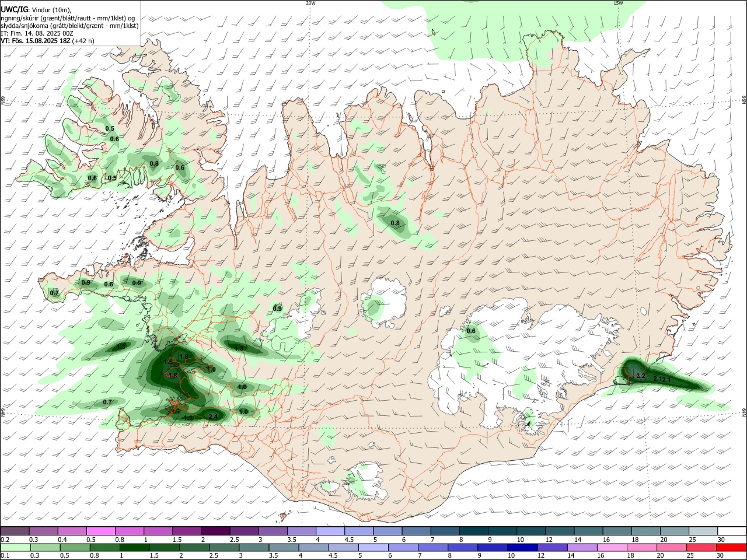Click the 'UWC/IG: Vindur (10m)' title text
This screenshot has height=560, width=747.
(36, 9)
